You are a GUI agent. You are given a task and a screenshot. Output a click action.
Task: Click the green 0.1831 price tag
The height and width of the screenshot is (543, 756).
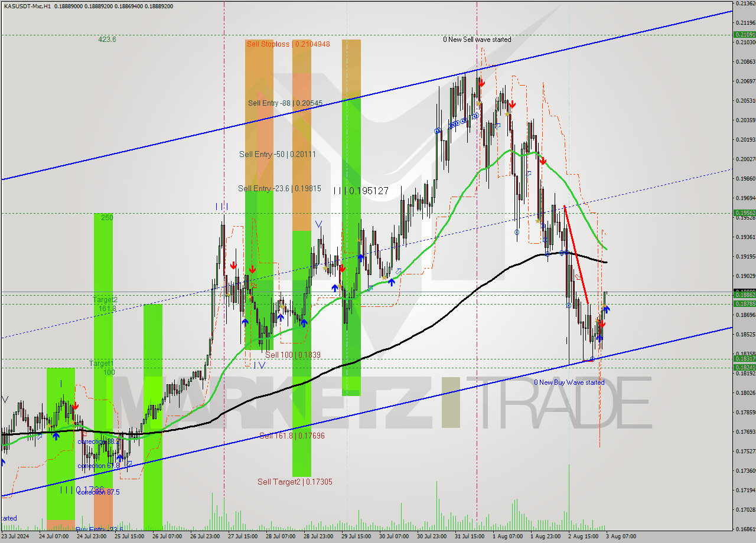[744, 359]
